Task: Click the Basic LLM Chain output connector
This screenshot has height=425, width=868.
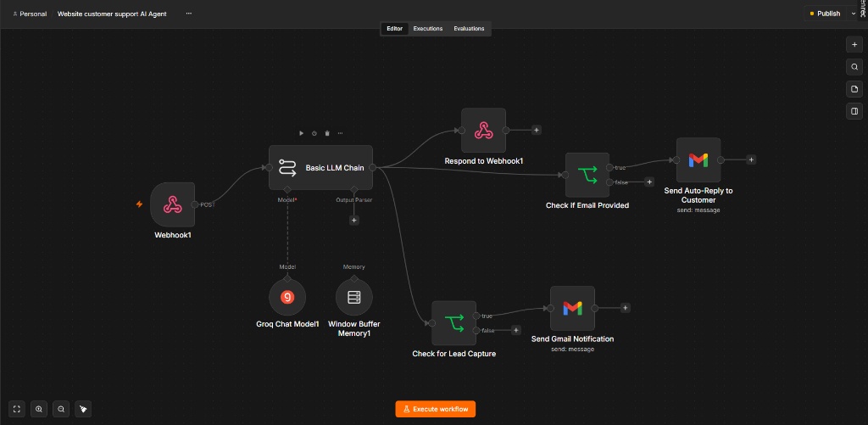Action: 373,167
